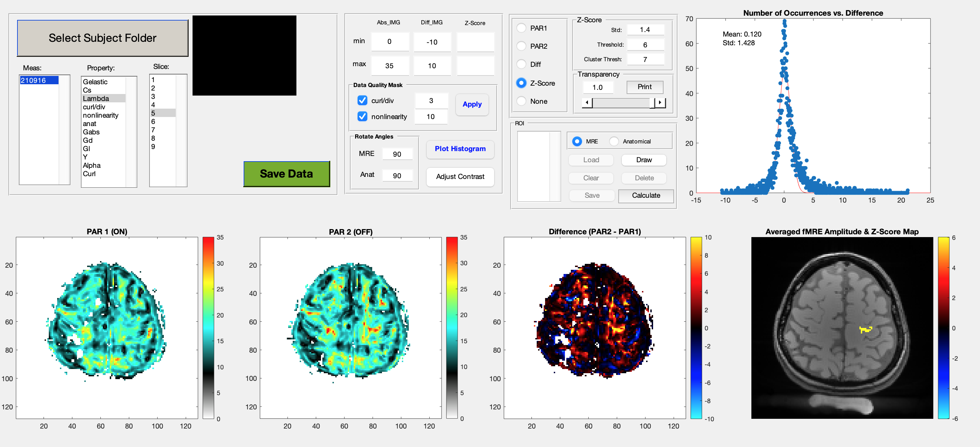Click the Apply mask button

472,104
